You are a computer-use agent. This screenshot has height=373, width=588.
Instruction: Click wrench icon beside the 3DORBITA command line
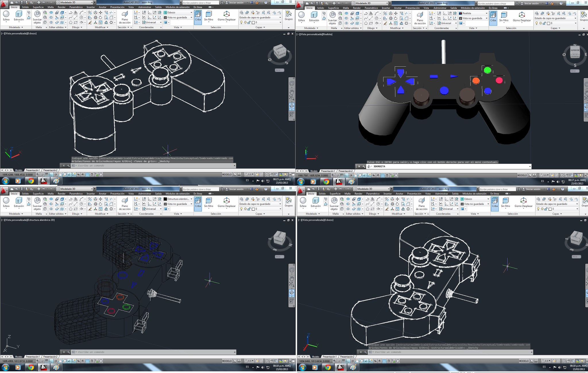[364, 166]
